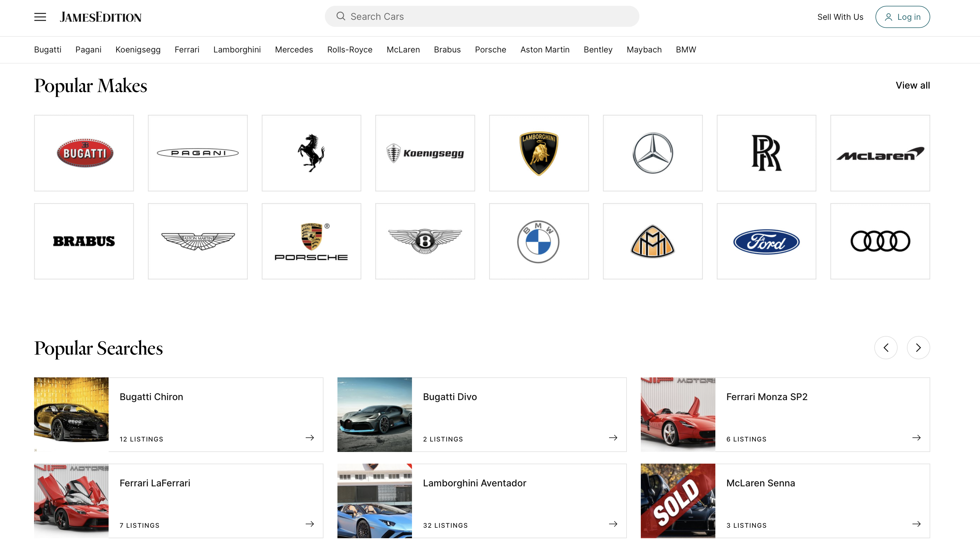980x556 pixels.
Task: Open the Lamborghini nav item
Action: click(237, 50)
